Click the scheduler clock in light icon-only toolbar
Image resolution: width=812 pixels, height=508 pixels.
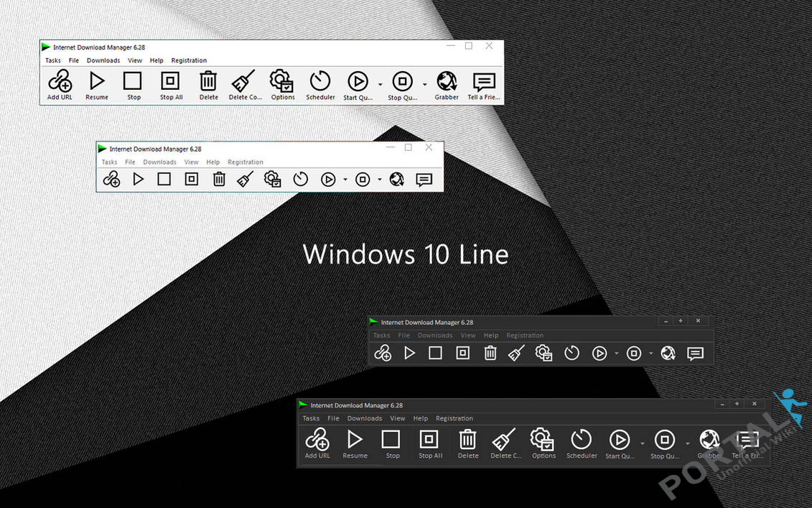(x=300, y=180)
